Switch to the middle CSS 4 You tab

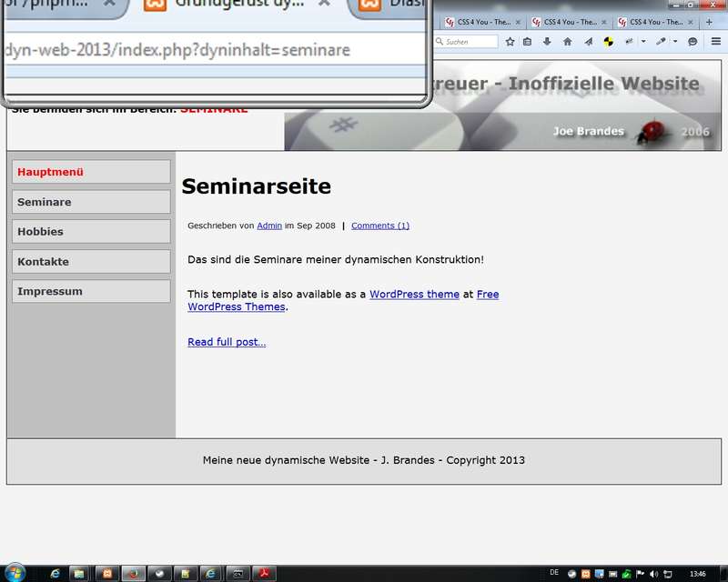click(x=569, y=22)
